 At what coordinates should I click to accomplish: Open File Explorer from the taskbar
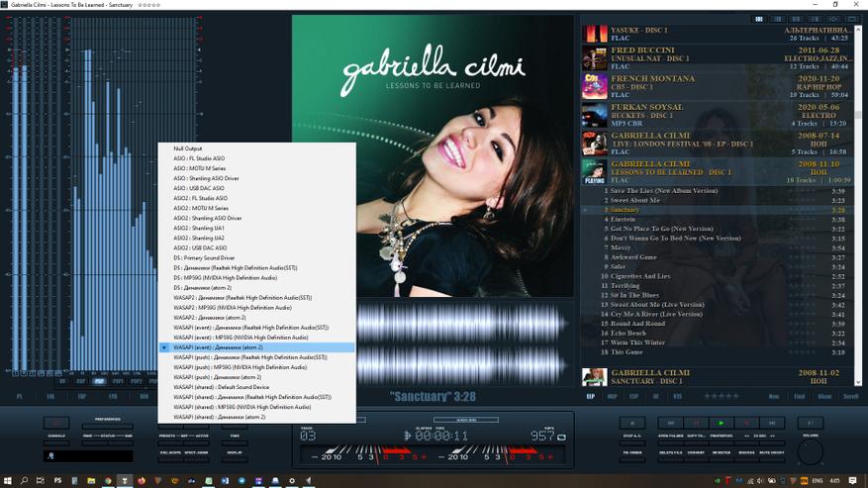(x=91, y=481)
